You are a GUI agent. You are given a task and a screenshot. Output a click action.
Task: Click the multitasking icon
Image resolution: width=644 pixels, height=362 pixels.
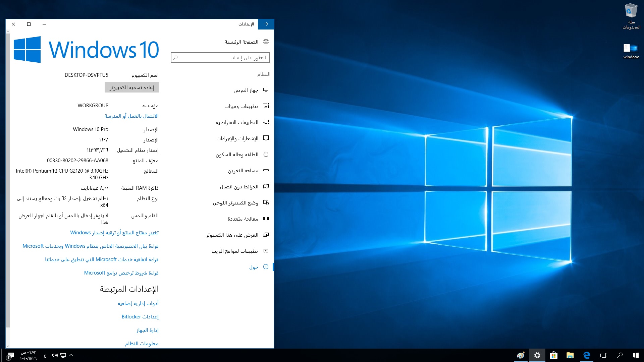pyautogui.click(x=266, y=219)
